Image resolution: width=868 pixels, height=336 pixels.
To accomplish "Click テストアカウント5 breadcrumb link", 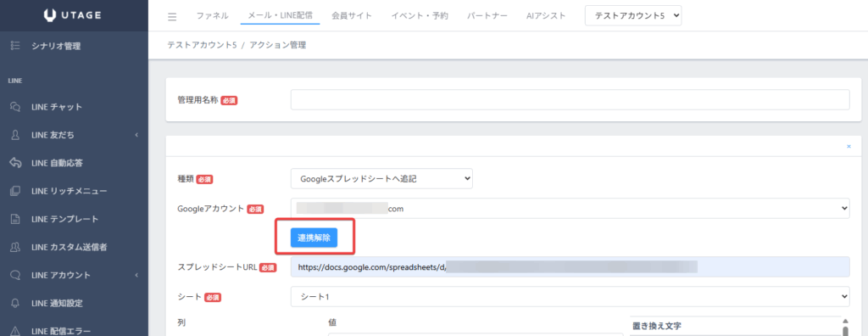I will click(x=202, y=45).
